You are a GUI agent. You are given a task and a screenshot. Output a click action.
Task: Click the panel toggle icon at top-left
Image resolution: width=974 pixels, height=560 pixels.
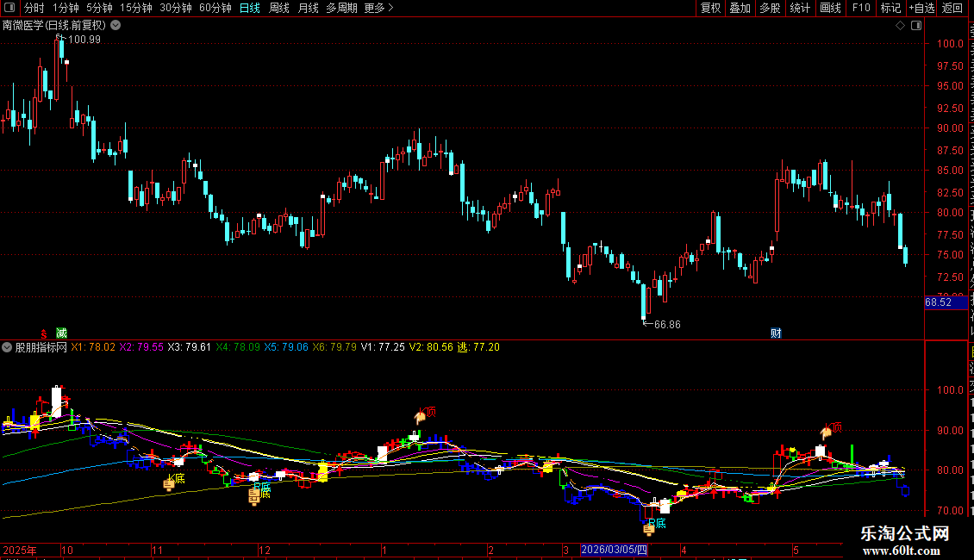(9, 8)
